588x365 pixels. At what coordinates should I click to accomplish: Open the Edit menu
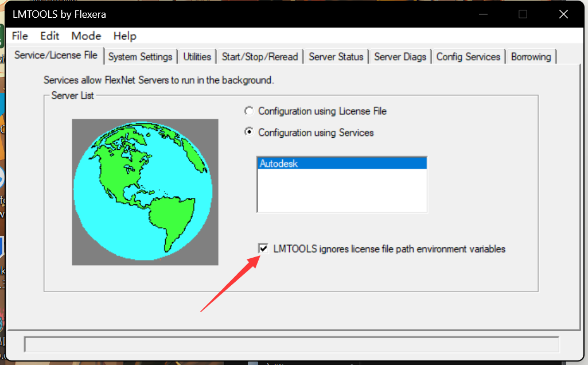(x=49, y=36)
